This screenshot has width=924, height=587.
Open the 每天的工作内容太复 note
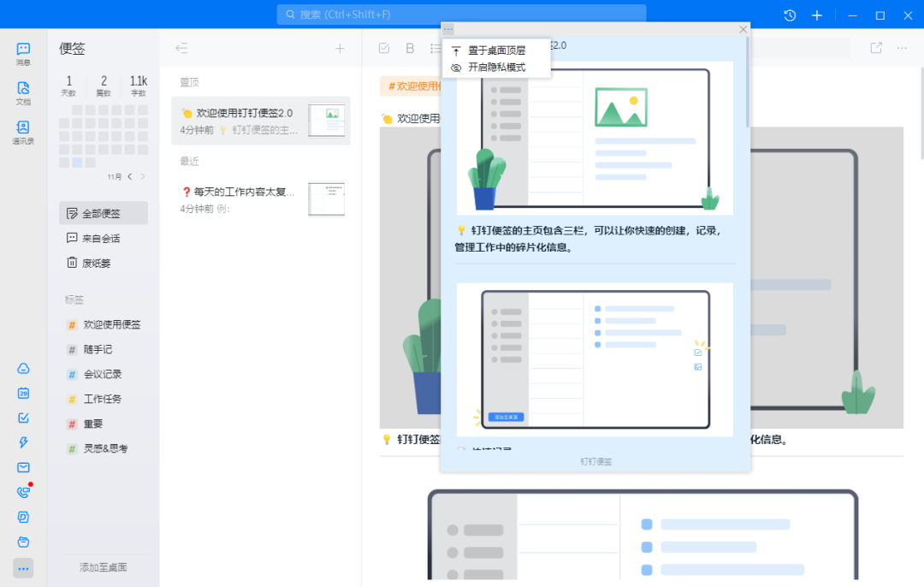pos(260,199)
